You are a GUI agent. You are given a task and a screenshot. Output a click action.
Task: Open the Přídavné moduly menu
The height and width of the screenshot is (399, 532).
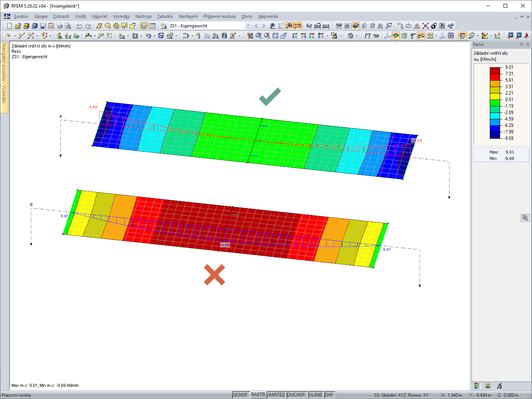tap(220, 16)
